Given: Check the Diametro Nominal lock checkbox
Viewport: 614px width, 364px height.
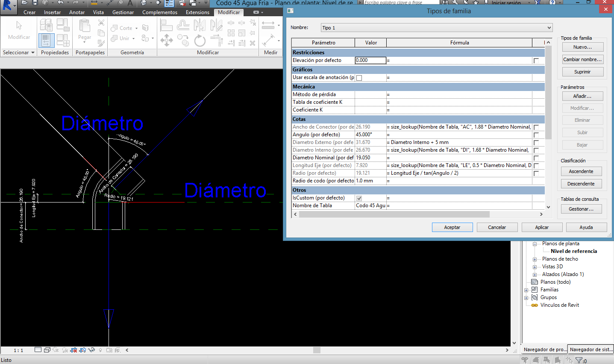Looking at the screenshot, I should click(x=536, y=158).
